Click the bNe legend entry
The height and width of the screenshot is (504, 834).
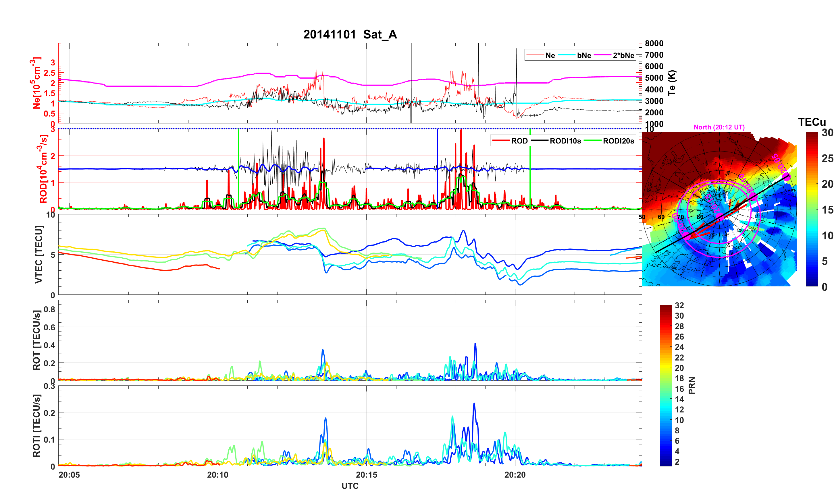pos(584,55)
